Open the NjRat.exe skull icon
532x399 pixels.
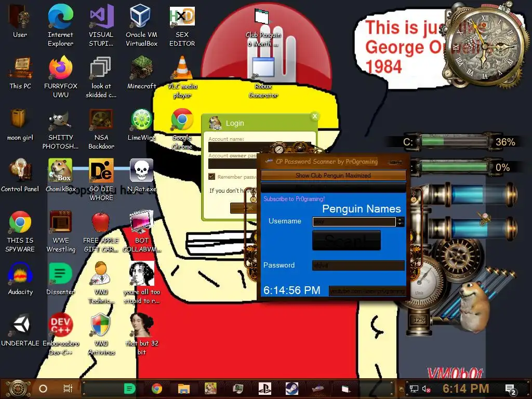coord(141,176)
